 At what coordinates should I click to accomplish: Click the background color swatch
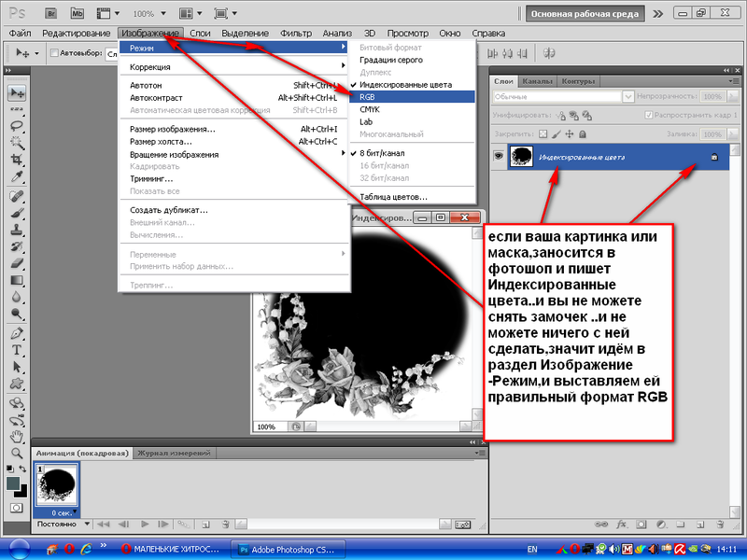pos(22,492)
